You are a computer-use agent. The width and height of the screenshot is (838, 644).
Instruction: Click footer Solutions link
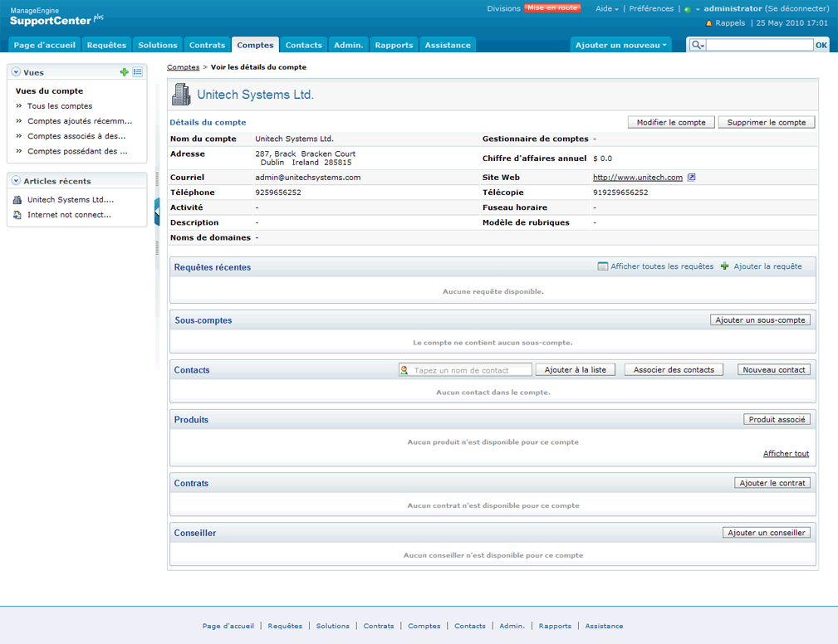click(332, 626)
